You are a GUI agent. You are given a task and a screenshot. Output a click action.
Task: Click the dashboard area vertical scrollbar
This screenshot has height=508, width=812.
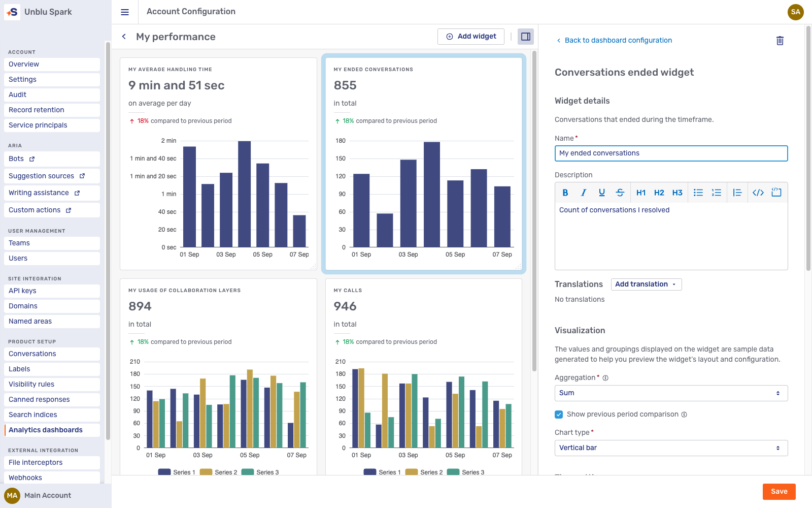coord(534,210)
